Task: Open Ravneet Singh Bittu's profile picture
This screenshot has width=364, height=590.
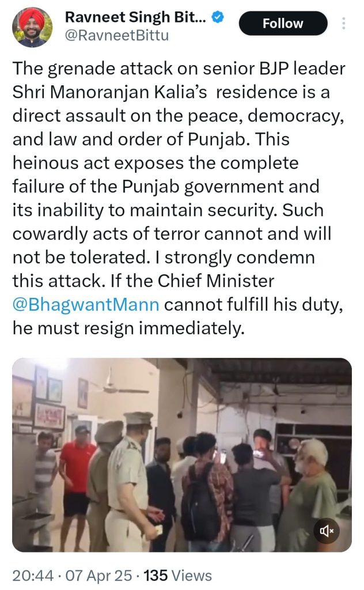Action: [x=32, y=27]
